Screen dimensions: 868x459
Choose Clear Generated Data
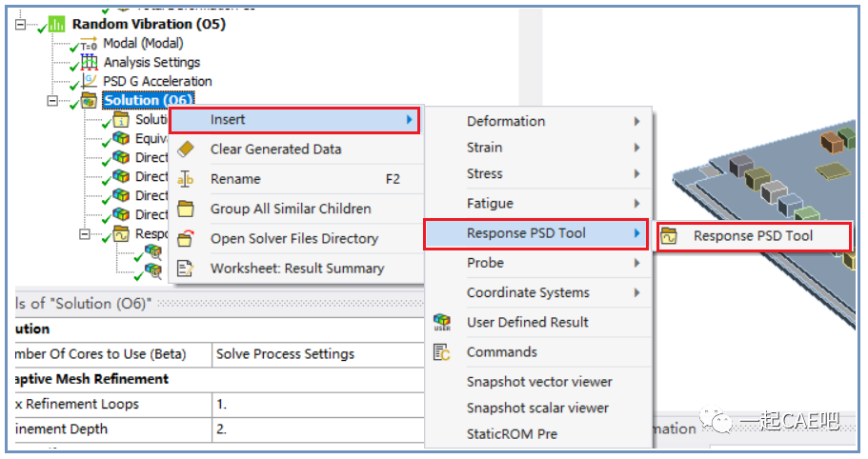pyautogui.click(x=296, y=150)
